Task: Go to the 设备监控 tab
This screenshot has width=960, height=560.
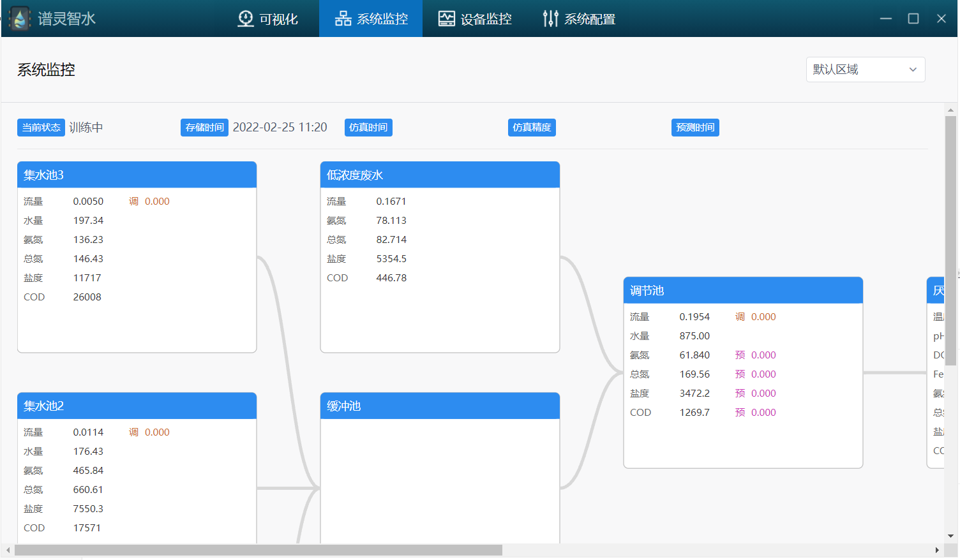Action: [x=474, y=18]
